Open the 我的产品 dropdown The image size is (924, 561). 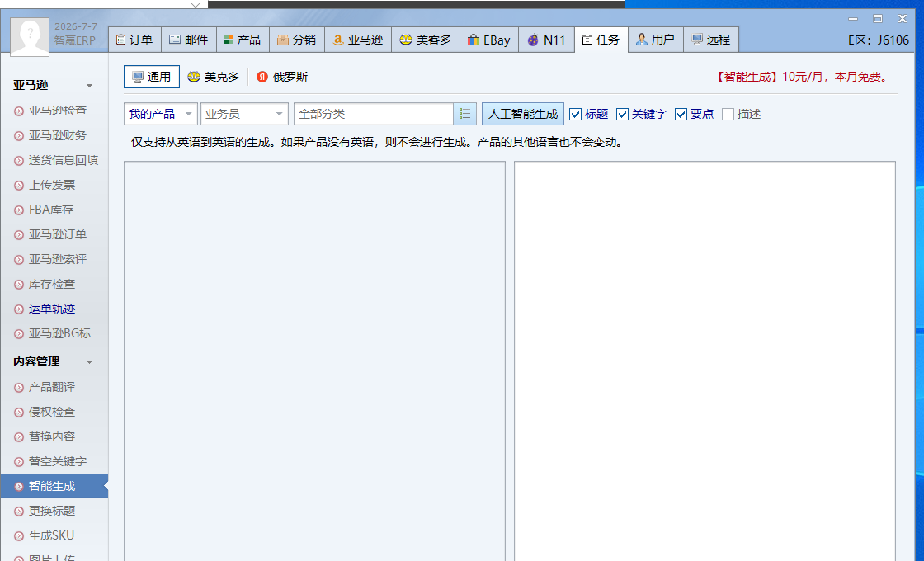[160, 114]
